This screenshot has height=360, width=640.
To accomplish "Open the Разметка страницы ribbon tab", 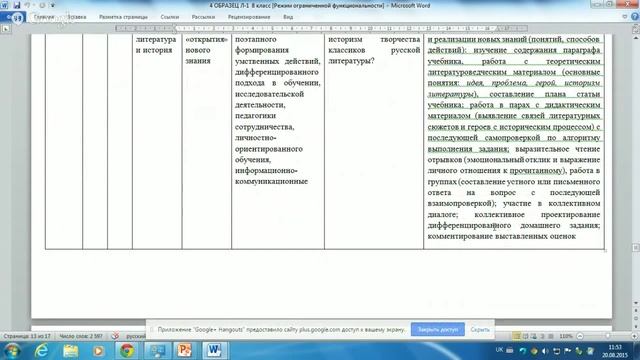I will coord(123,17).
